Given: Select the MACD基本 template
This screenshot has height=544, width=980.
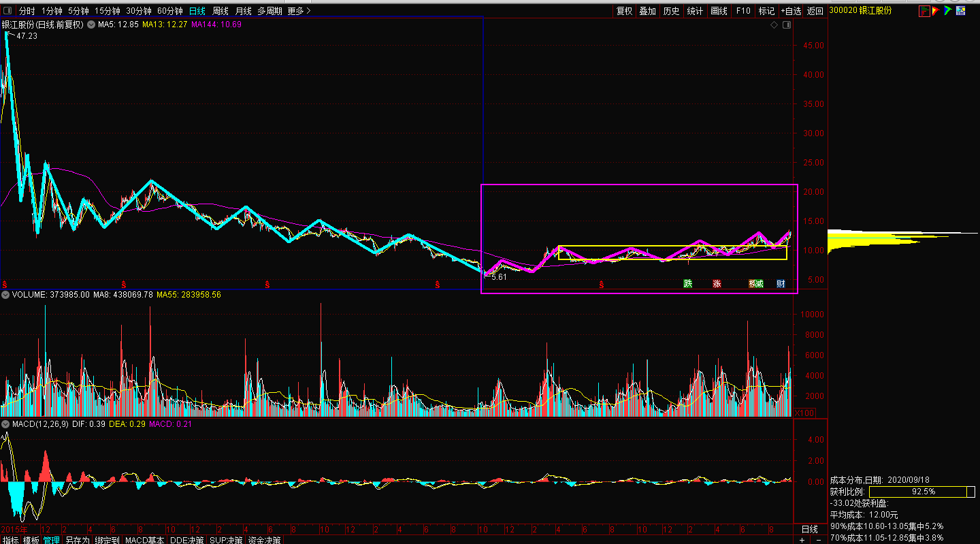Looking at the screenshot, I should [x=144, y=540].
